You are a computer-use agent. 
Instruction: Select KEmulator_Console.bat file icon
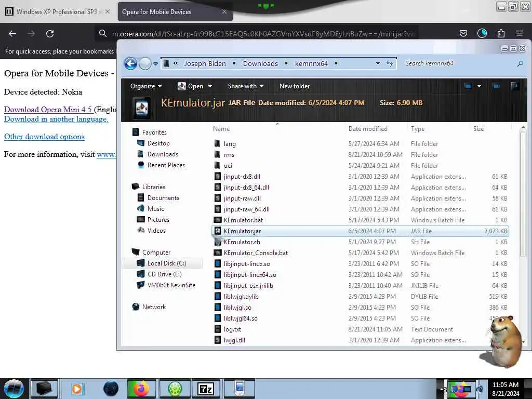click(x=218, y=253)
